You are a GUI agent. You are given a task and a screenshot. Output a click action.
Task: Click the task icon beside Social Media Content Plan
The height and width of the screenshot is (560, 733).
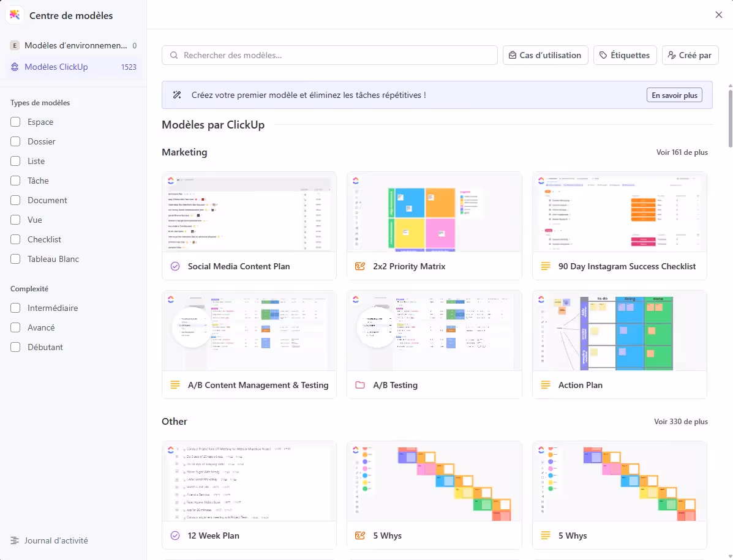(x=175, y=266)
